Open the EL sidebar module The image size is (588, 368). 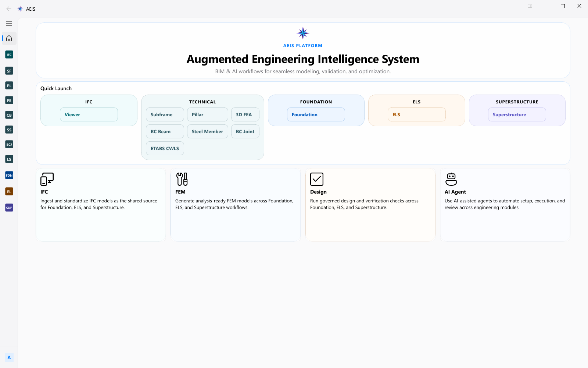pyautogui.click(x=9, y=191)
